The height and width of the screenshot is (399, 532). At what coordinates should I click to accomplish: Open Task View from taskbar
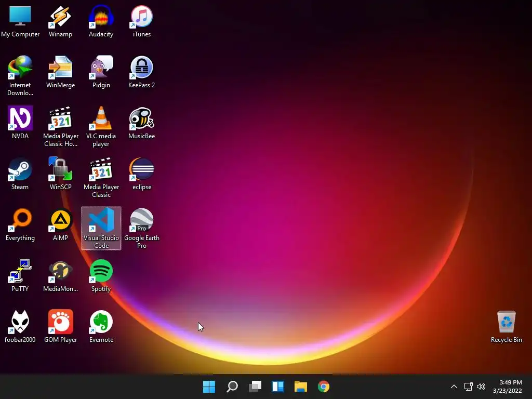255,387
